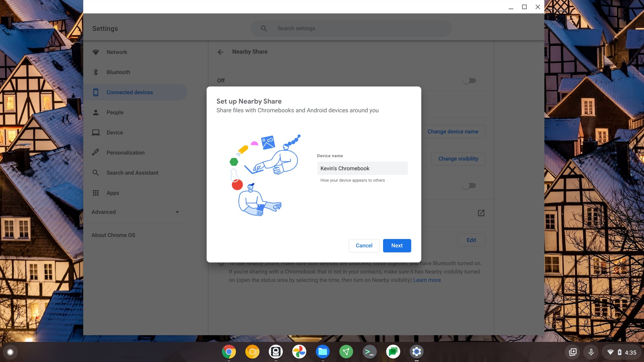This screenshot has height=362, width=644.
Task: Select Personalization in settings sidebar
Action: (x=135, y=153)
